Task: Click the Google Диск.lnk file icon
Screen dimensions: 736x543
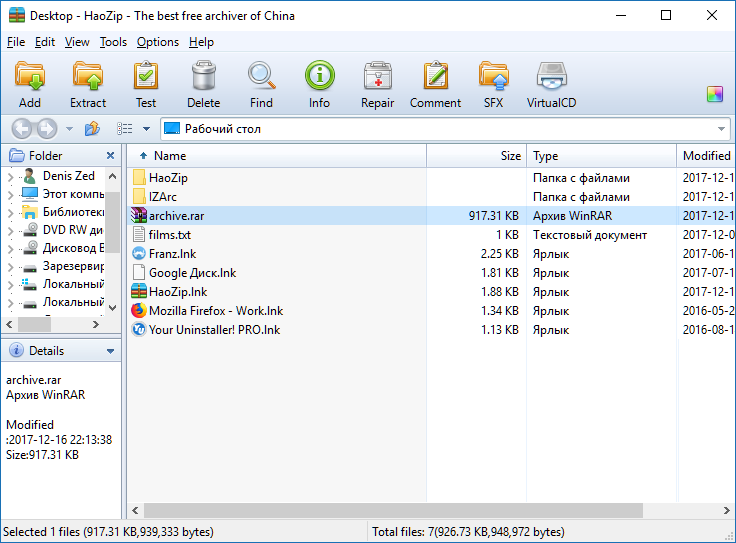Action: pyautogui.click(x=139, y=272)
